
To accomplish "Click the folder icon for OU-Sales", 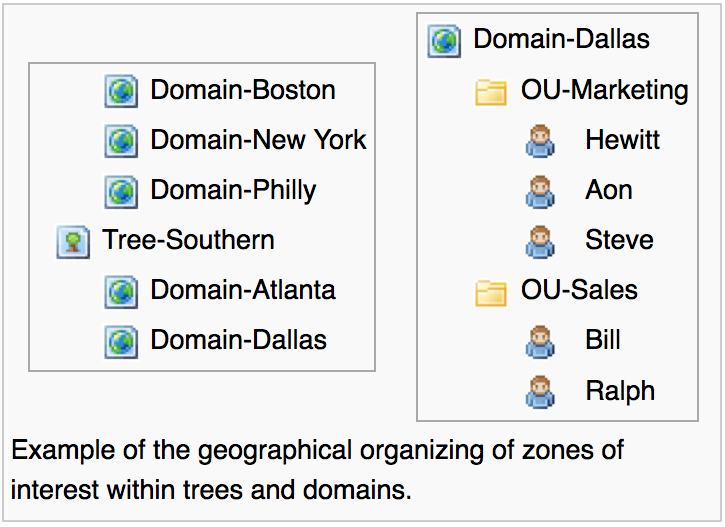I will tap(490, 292).
